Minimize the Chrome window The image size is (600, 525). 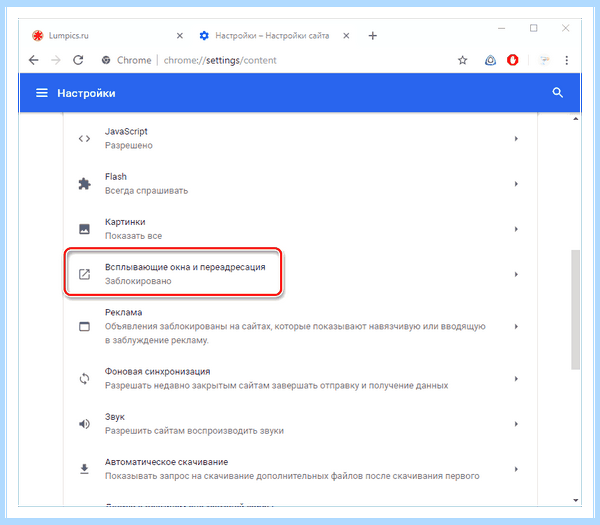click(502, 28)
